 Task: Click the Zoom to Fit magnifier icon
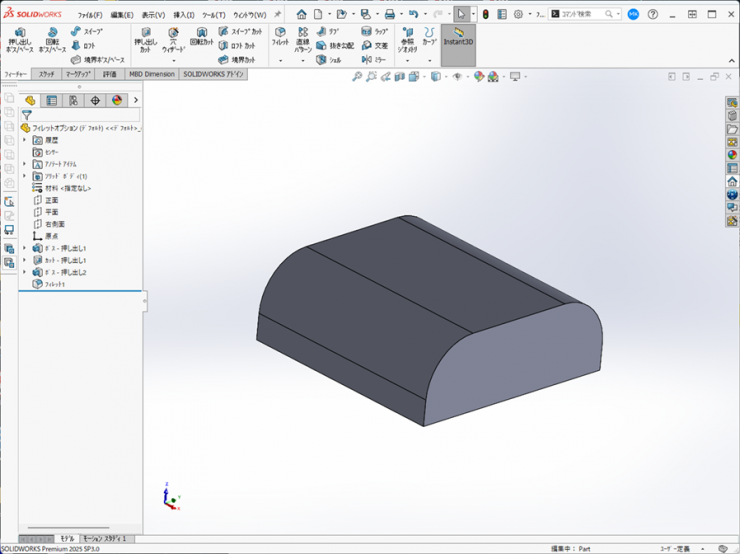pyautogui.click(x=357, y=77)
